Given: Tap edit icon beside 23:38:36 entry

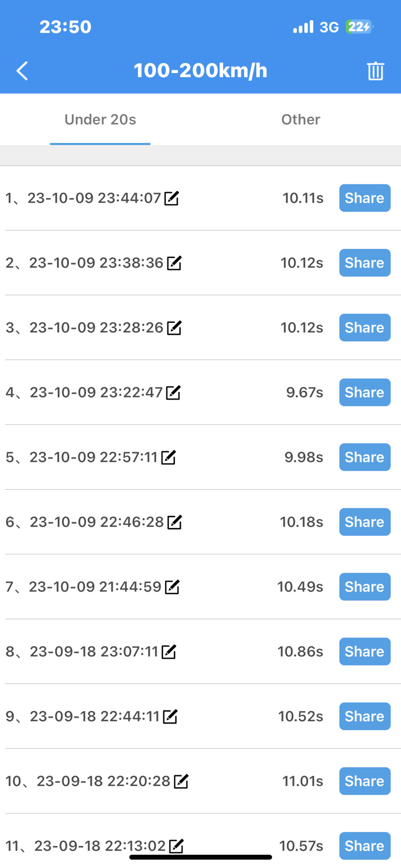Looking at the screenshot, I should tap(174, 263).
